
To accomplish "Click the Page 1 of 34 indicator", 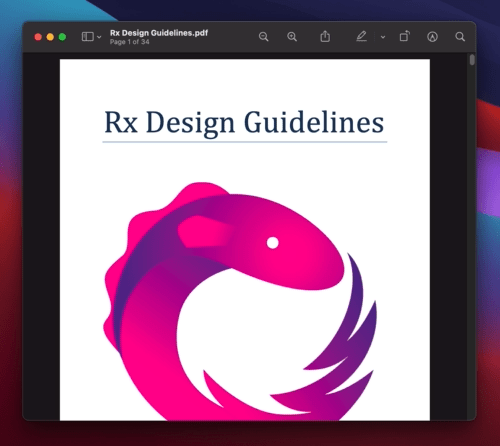I will click(130, 42).
